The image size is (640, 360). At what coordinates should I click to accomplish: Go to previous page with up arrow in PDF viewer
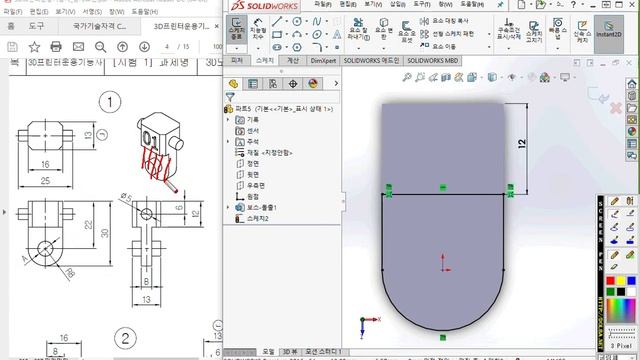coord(122,47)
